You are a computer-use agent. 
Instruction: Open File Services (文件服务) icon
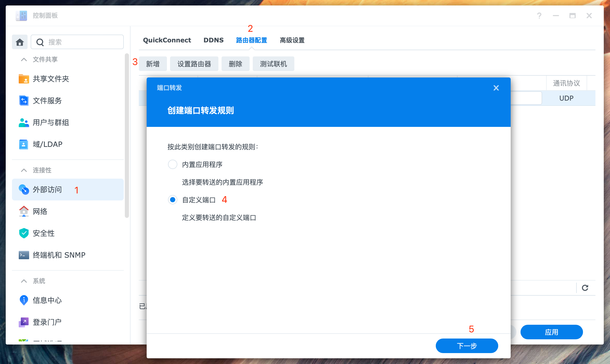coord(24,101)
